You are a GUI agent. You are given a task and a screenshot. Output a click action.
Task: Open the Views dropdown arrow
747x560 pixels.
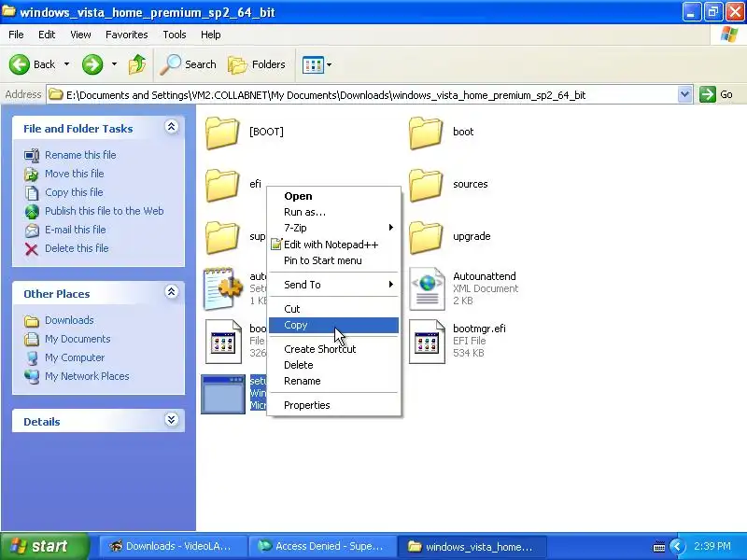click(330, 64)
